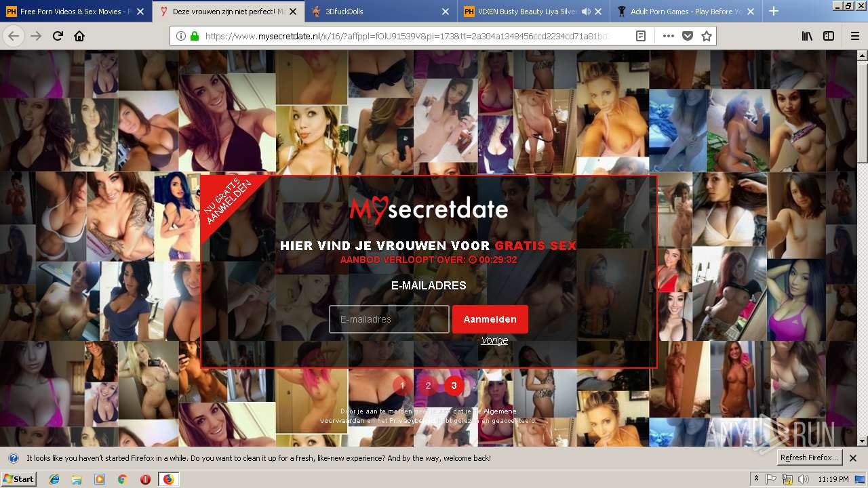Screen dimensions: 868x488
Task: Open the Windows Start menu
Action: coord(18,479)
